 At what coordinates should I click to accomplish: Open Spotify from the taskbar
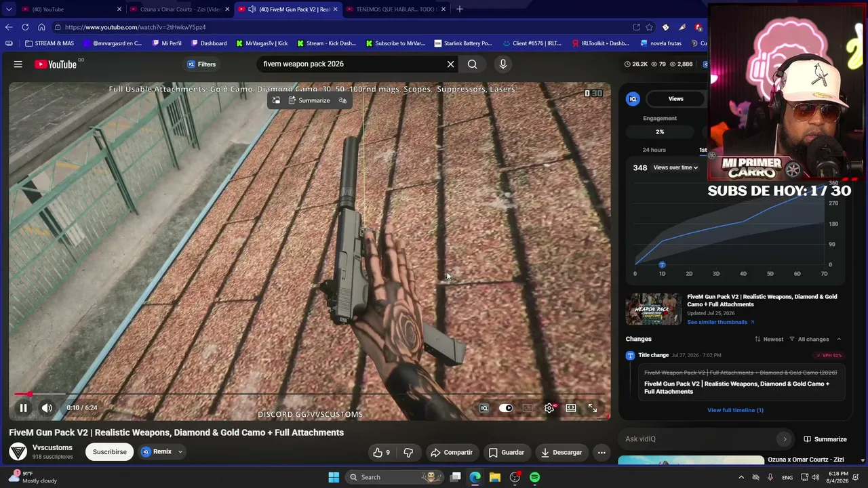535,477
